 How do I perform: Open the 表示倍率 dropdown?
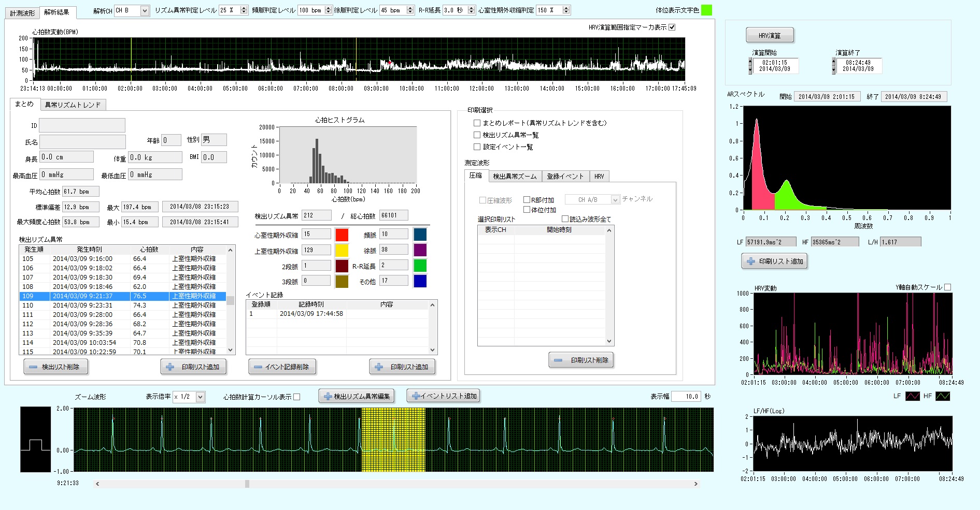point(201,397)
